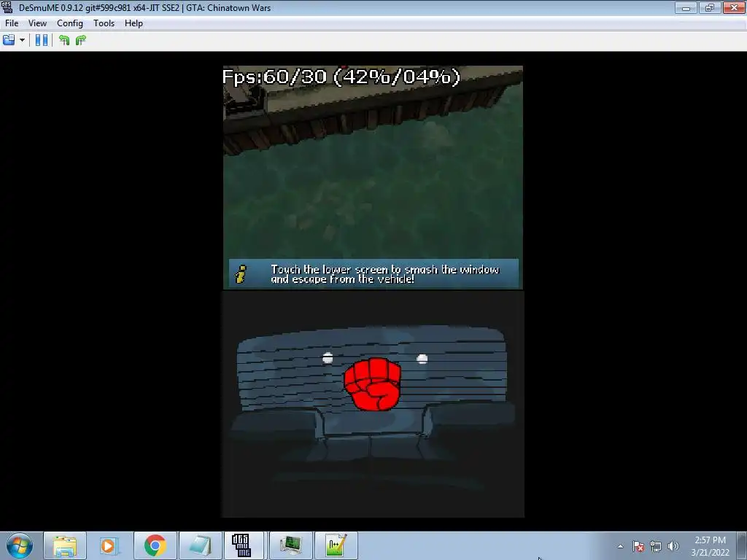Open File Explorer from the taskbar
Image resolution: width=747 pixels, height=560 pixels.
[65, 545]
